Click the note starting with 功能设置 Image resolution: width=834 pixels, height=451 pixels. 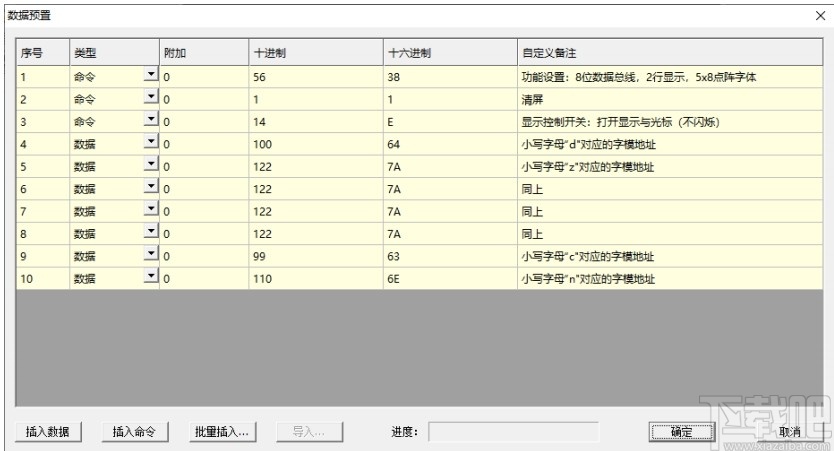[670, 77]
